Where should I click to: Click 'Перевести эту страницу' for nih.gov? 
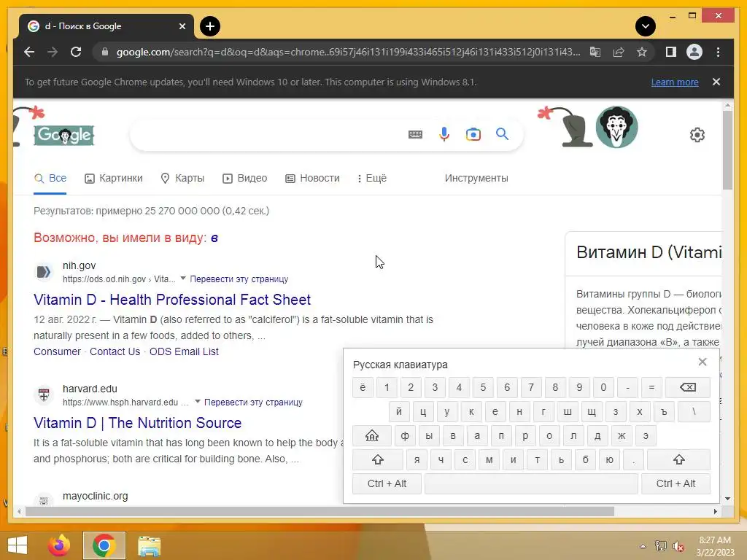coord(239,279)
